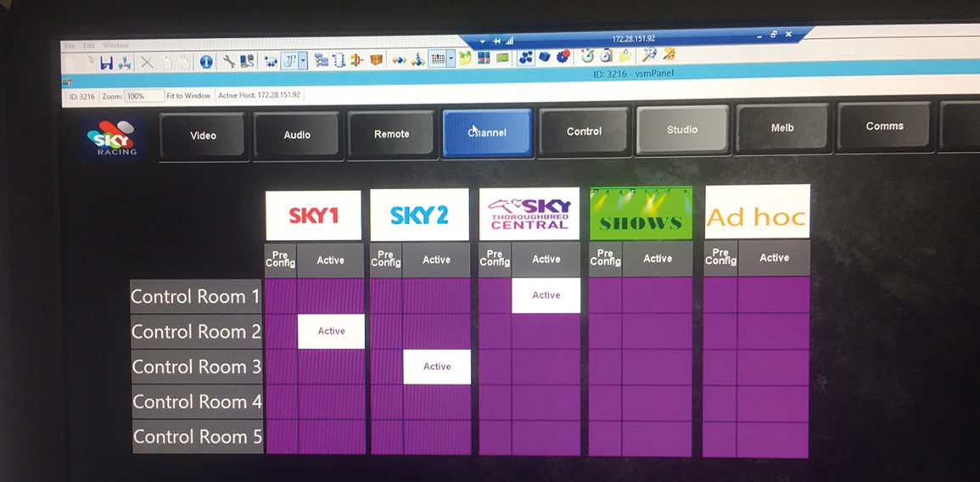Click the Ad hoc channel tile
Viewport: 980px width, 482px height.
click(x=758, y=211)
